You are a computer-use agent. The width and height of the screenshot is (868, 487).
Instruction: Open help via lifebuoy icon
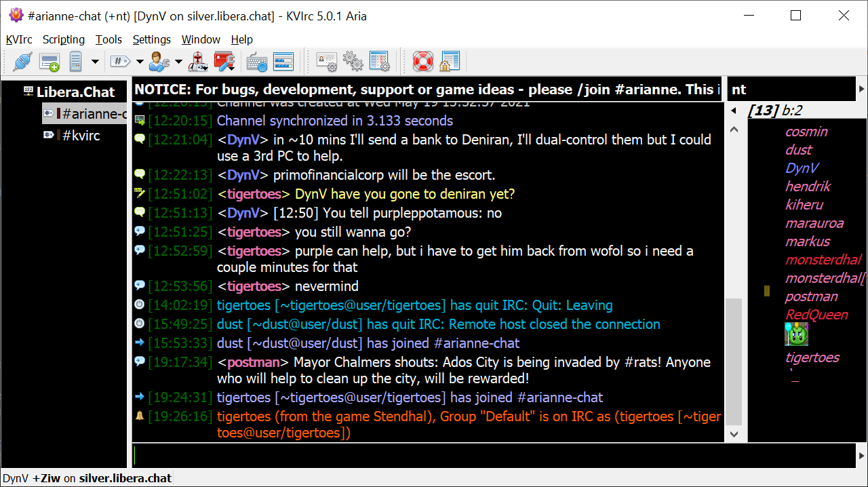pyautogui.click(x=423, y=62)
